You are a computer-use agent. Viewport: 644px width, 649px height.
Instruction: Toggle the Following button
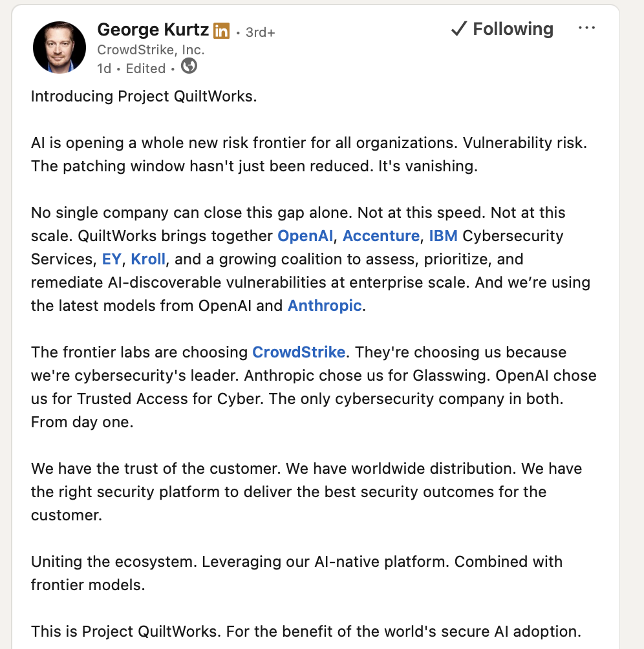pos(502,29)
